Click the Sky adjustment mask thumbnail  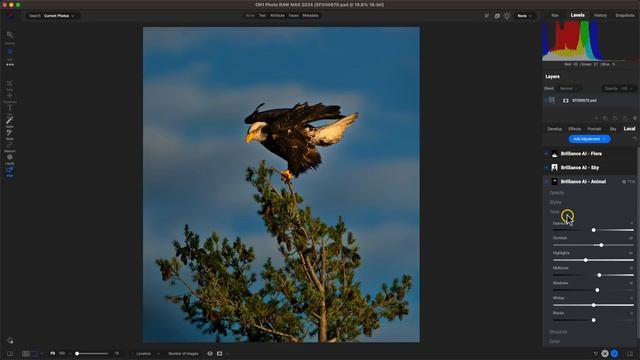click(x=554, y=168)
